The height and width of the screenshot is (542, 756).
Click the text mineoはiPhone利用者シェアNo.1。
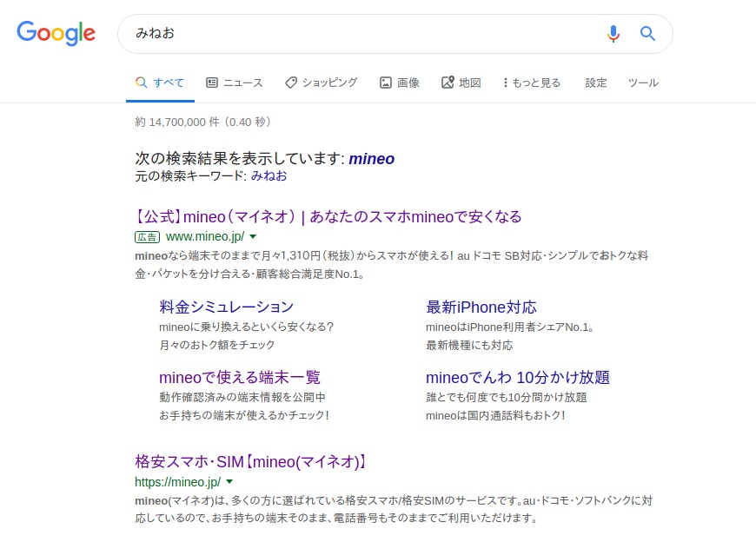click(511, 327)
